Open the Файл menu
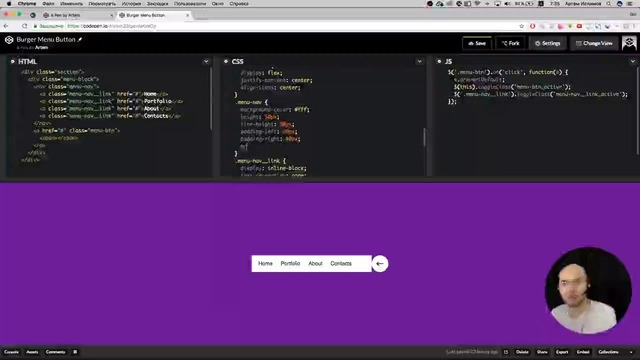 point(48,3)
